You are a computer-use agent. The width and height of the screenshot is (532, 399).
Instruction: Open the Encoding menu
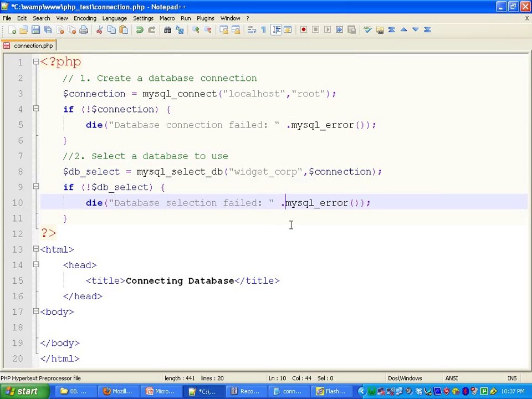[x=85, y=18]
